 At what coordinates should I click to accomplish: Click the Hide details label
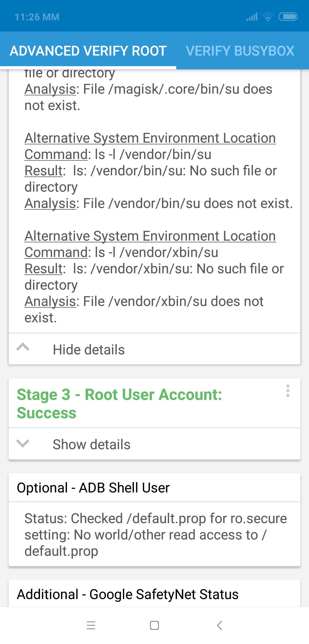[x=89, y=350]
